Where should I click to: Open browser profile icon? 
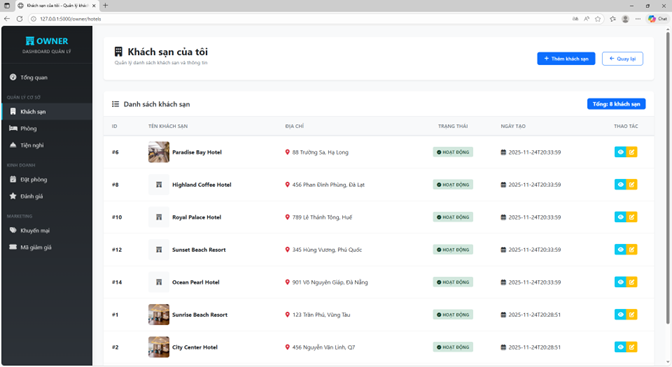click(x=625, y=19)
